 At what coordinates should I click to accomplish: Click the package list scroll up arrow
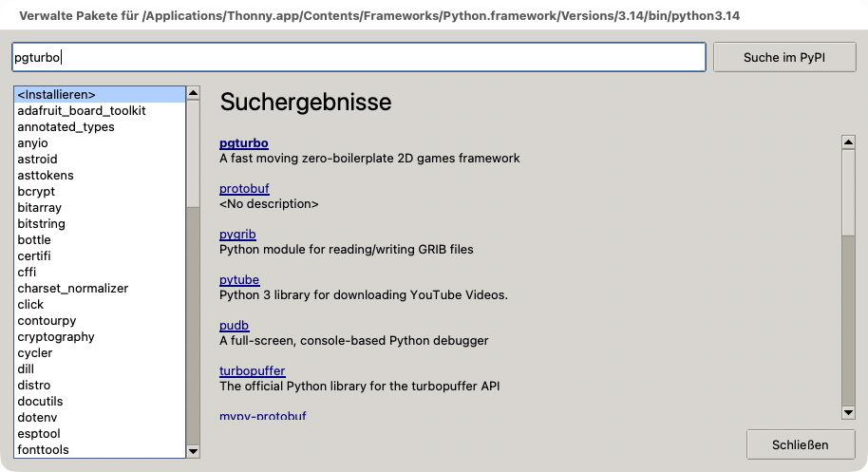click(x=193, y=93)
